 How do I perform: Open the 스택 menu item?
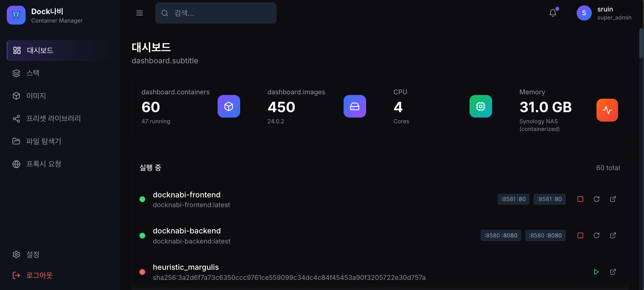(x=33, y=73)
